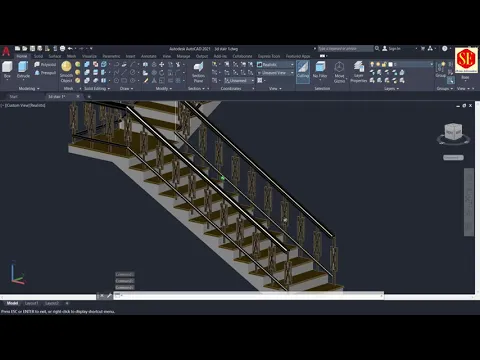Click the Move Gizmo icon

point(339,72)
